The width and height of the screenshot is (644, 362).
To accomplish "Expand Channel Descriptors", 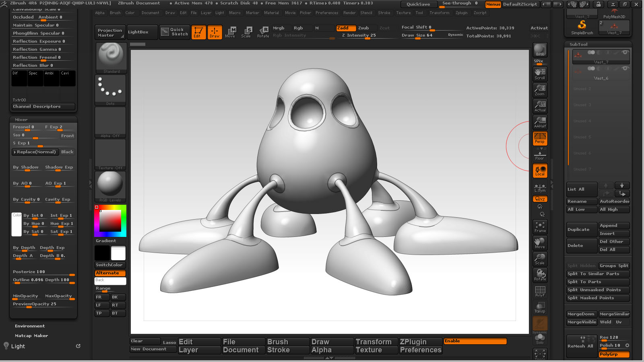I will click(x=43, y=107).
